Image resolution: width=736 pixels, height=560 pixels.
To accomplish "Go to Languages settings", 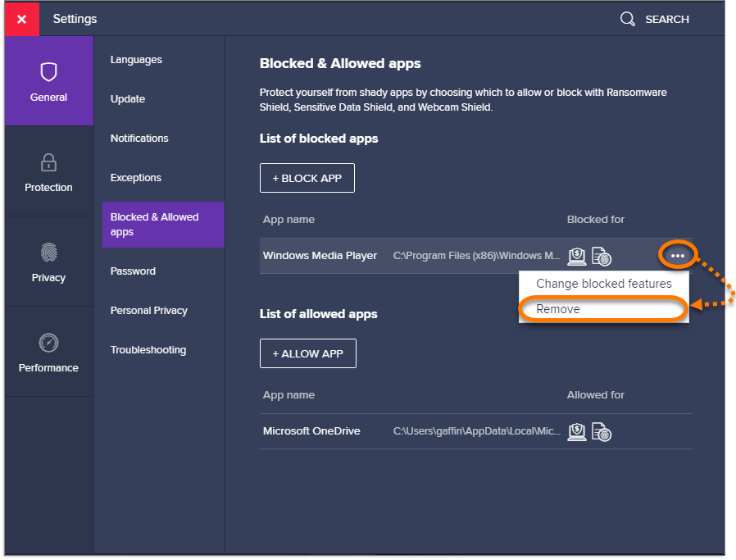I will point(136,60).
